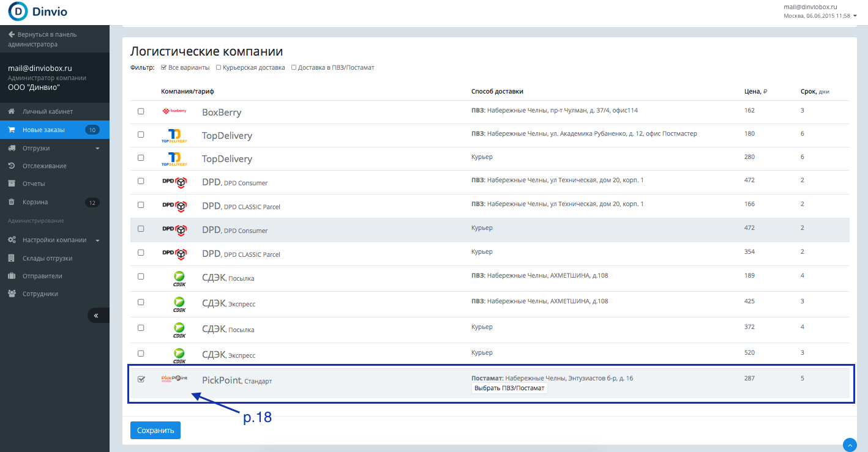Open Личный кабинет menu item
868x452 pixels.
[x=54, y=111]
